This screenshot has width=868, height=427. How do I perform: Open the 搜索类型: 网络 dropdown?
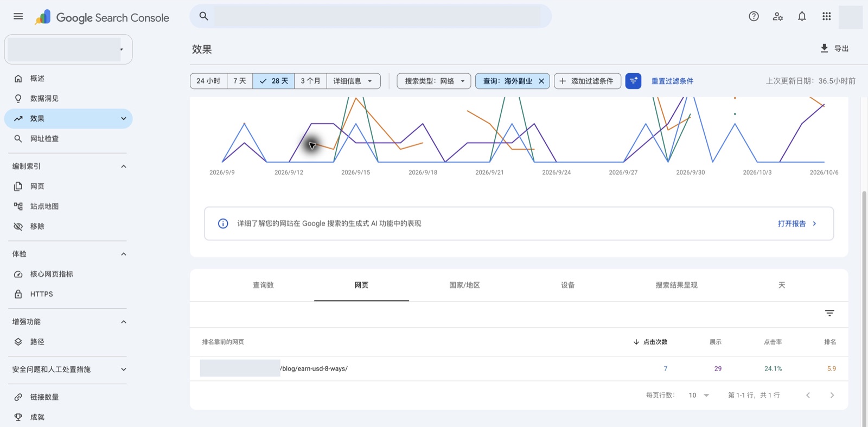click(x=434, y=81)
